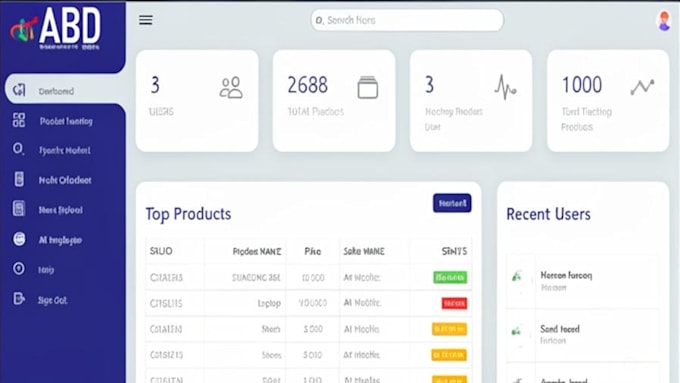Open the 3 Users stat card
Screen dimensions: 680x383
(x=197, y=101)
